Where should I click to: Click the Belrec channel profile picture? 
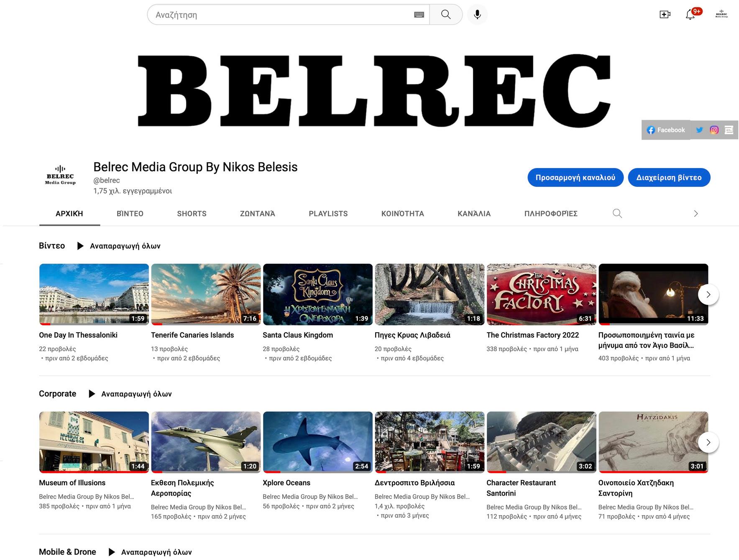[x=60, y=175]
